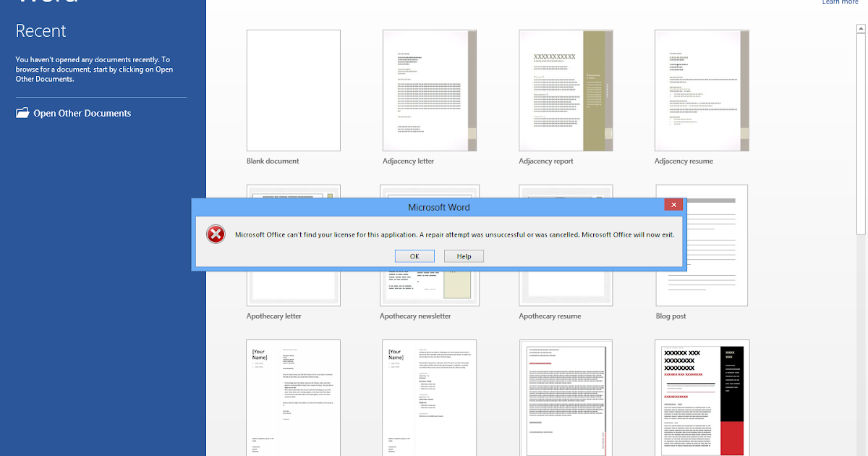
Task: Click the Apothecary letter label
Action: click(274, 316)
